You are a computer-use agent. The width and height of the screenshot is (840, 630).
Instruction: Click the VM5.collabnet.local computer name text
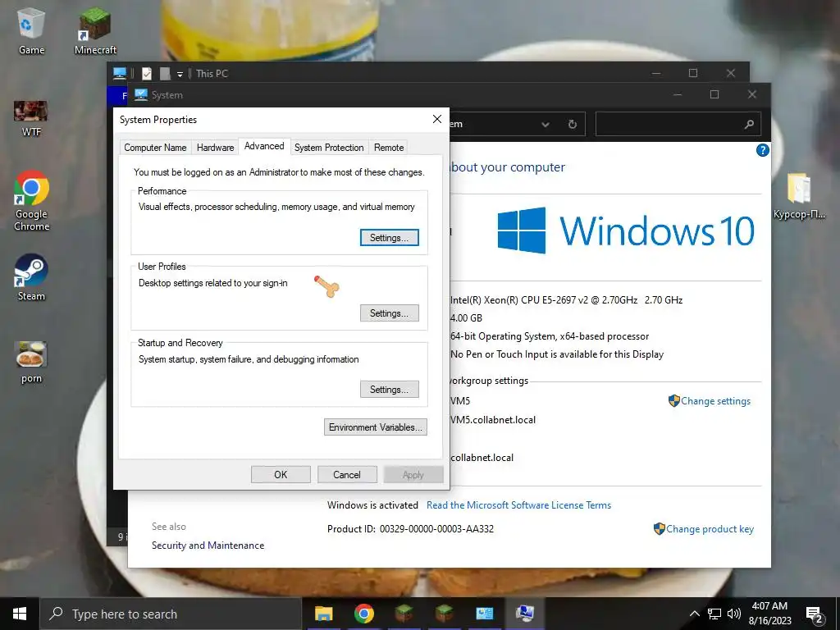pyautogui.click(x=493, y=420)
